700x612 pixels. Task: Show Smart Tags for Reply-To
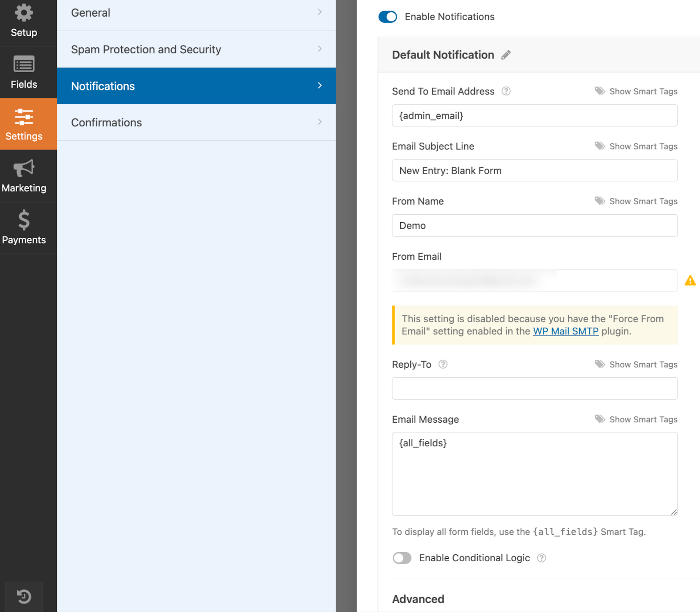pos(643,365)
